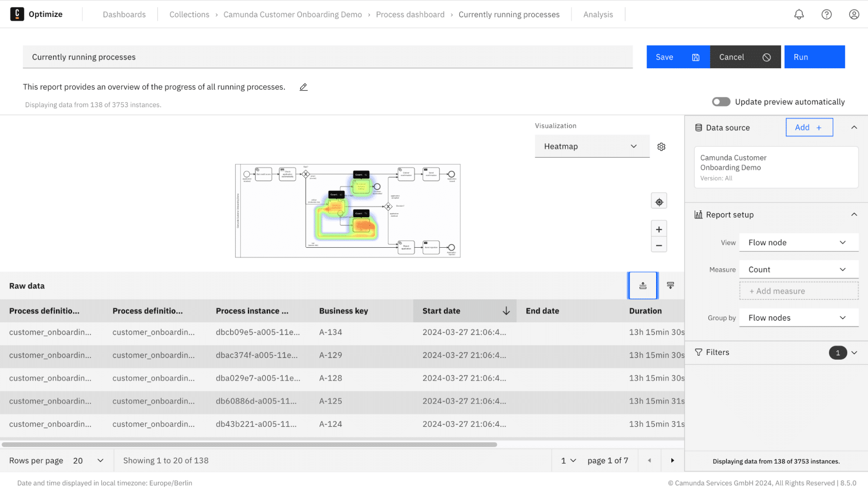Image resolution: width=868 pixels, height=494 pixels.
Task: Open the Heatmap visualization dropdown
Action: pos(592,146)
